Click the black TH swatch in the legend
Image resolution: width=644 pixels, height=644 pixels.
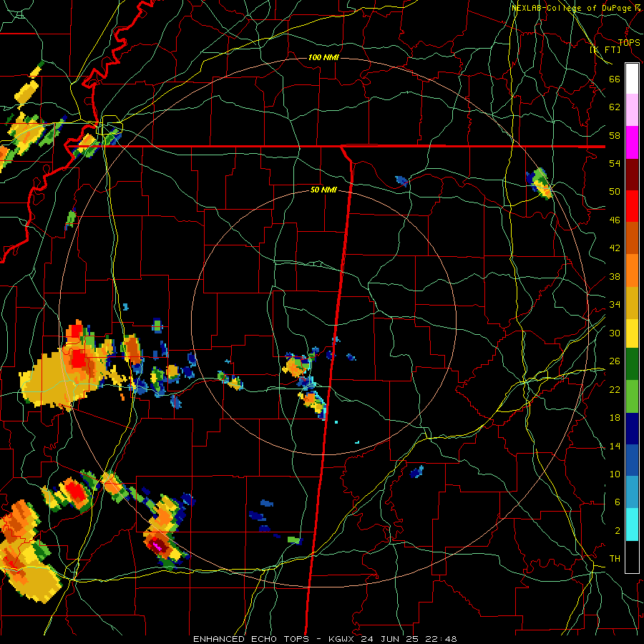tap(632, 557)
